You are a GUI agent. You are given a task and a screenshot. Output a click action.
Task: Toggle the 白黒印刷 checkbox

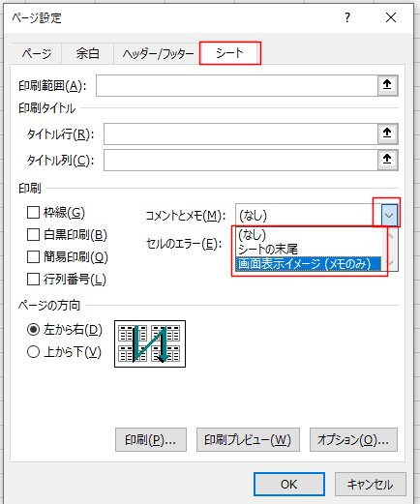pyautogui.click(x=33, y=235)
